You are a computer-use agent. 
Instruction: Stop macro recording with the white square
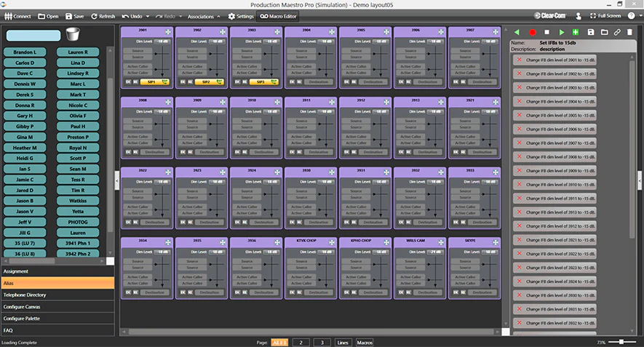[x=546, y=32]
